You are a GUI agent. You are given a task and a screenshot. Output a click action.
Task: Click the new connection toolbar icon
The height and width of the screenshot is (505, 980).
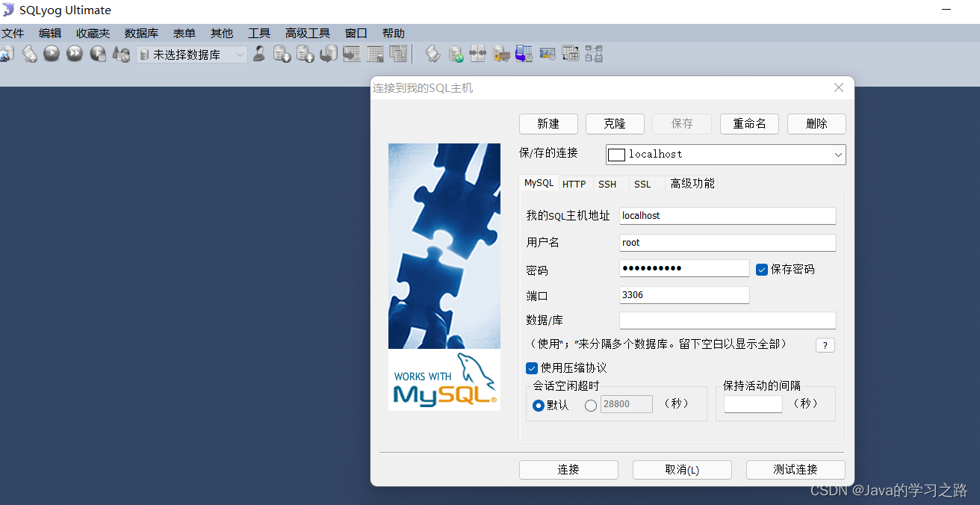tap(6, 54)
